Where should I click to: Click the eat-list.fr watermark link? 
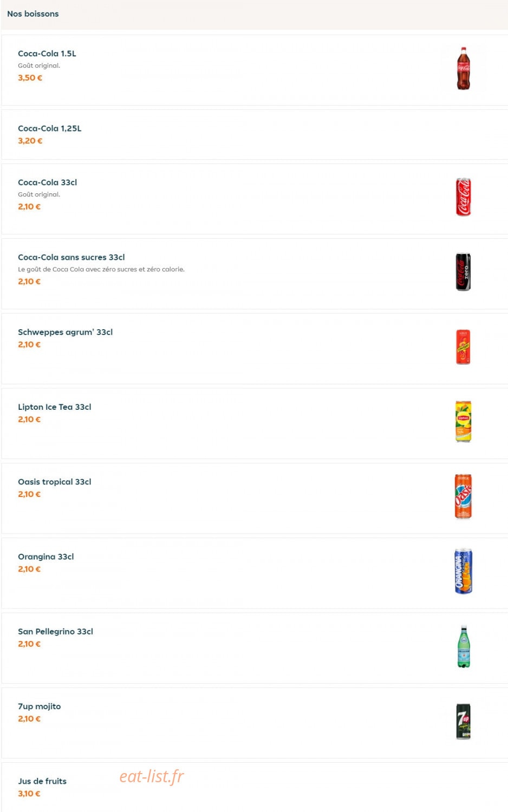click(152, 776)
